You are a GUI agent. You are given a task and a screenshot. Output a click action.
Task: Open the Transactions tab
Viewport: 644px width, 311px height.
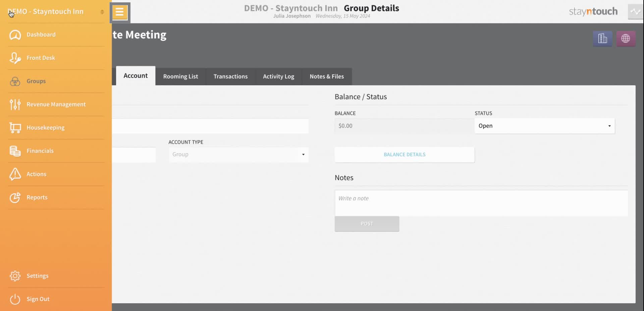pyautogui.click(x=230, y=77)
